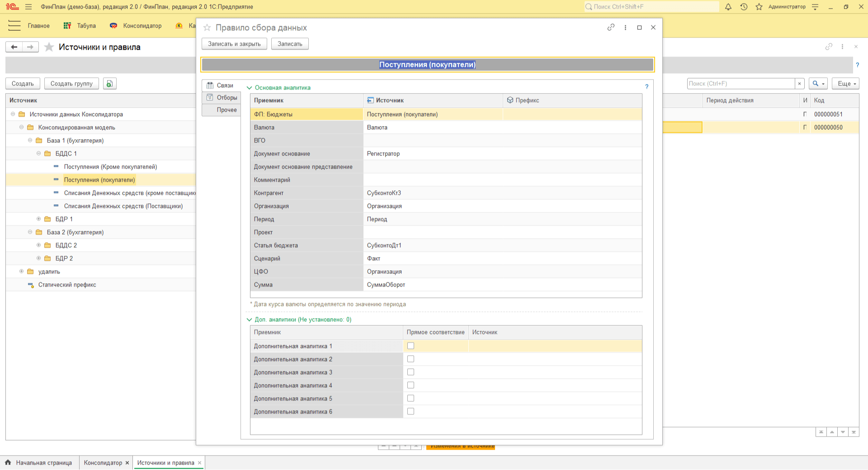
Task: Copy link icon of Источники и правила page
Action: coord(829,47)
